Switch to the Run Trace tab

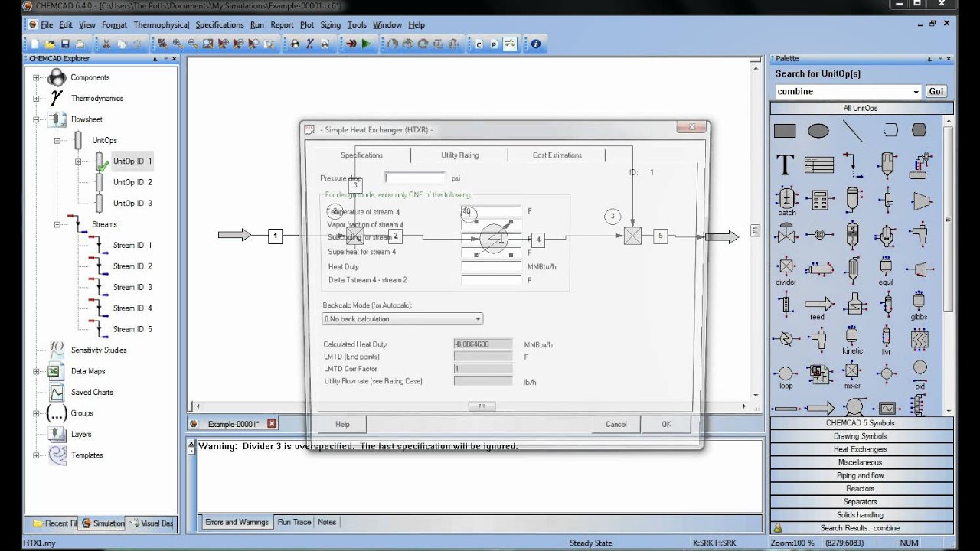[x=294, y=522]
